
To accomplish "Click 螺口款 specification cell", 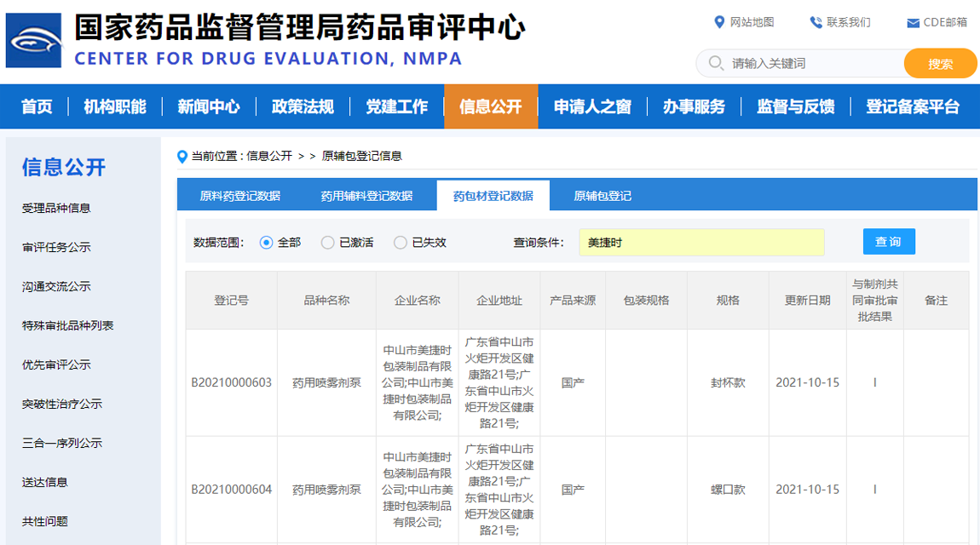I will coord(728,490).
